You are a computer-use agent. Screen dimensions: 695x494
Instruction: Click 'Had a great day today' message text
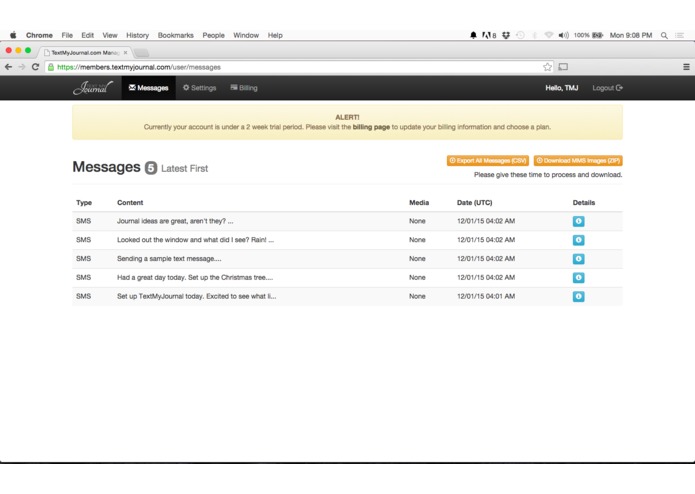pyautogui.click(x=195, y=277)
